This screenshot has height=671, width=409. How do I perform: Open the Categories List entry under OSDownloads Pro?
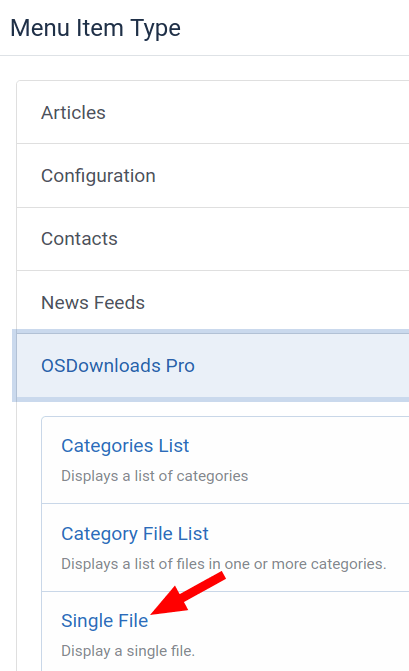tap(225, 460)
